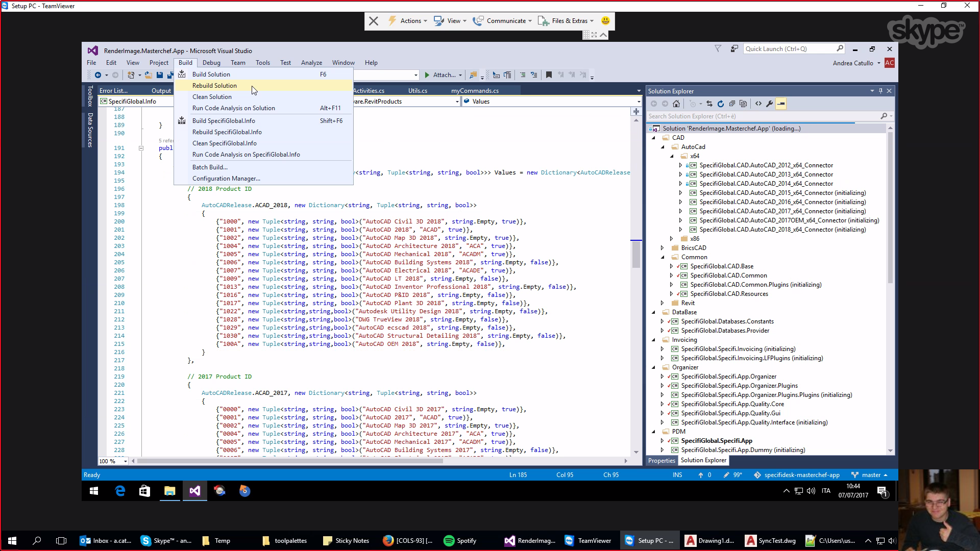Click the Windows Store icon in remote taskbar

pos(144,491)
